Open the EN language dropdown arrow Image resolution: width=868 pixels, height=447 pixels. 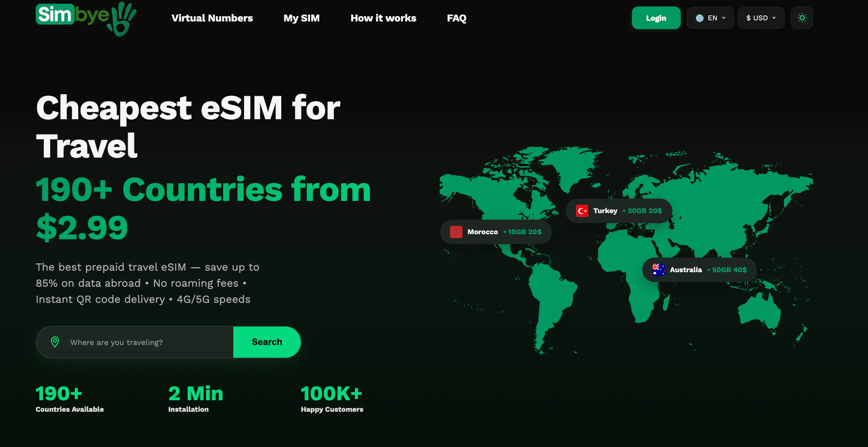point(724,18)
